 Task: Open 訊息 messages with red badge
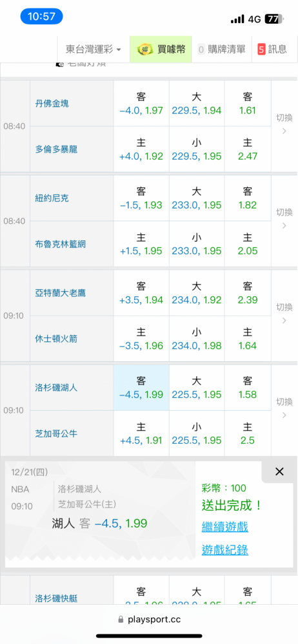pos(272,50)
